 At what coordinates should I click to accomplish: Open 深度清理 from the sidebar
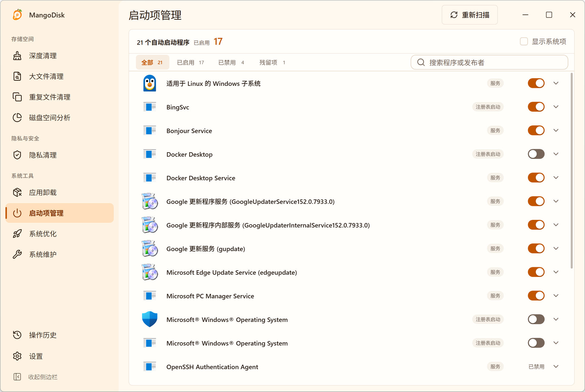point(60,56)
